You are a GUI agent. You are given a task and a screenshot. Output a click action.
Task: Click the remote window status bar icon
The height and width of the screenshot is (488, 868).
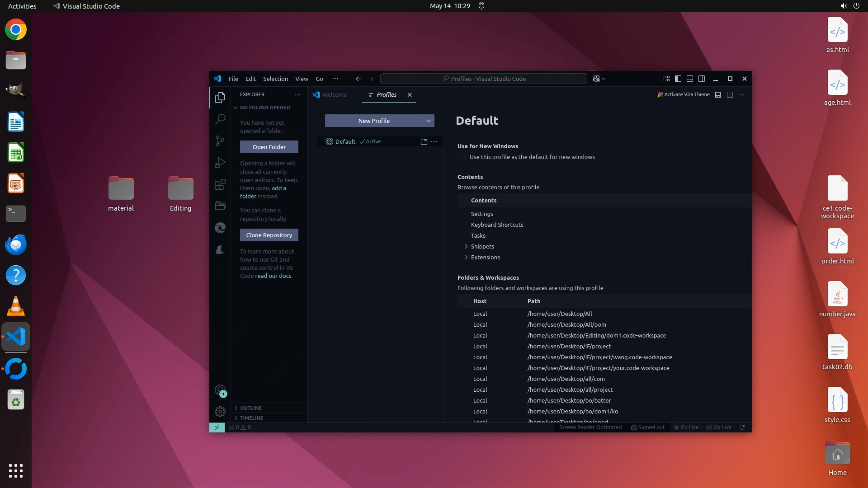(x=217, y=427)
